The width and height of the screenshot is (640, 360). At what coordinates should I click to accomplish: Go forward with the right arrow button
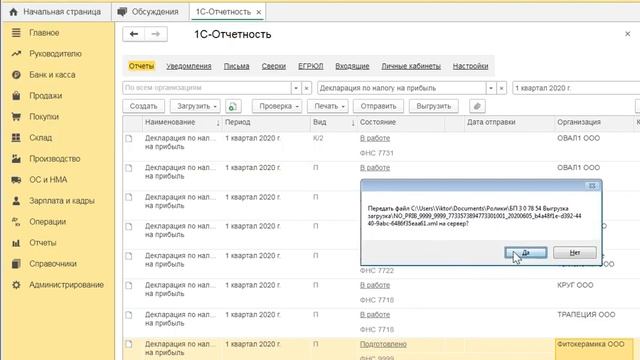tap(156, 34)
